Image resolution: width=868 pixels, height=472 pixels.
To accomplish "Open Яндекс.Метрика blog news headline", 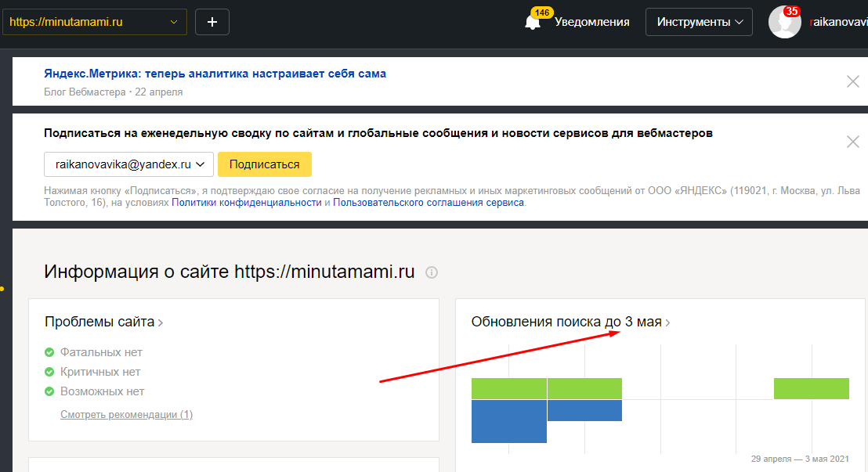I will (215, 74).
